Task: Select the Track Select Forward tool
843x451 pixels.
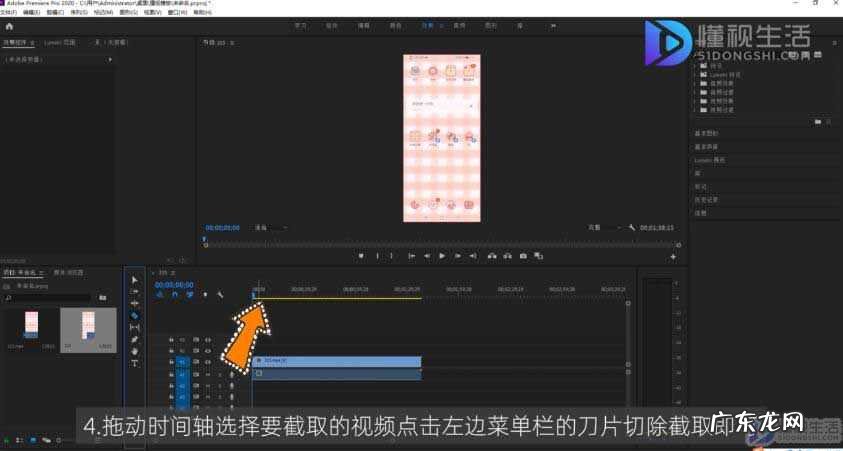Action: pos(134,292)
